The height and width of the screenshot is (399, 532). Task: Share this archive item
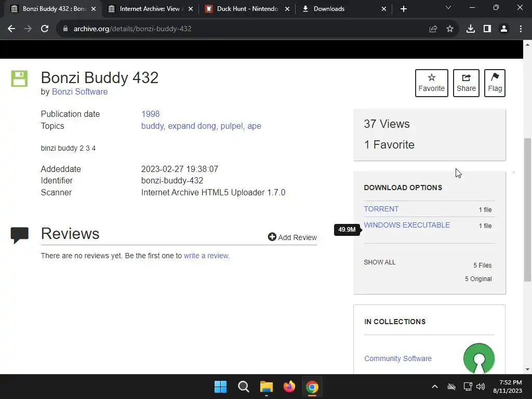click(466, 83)
